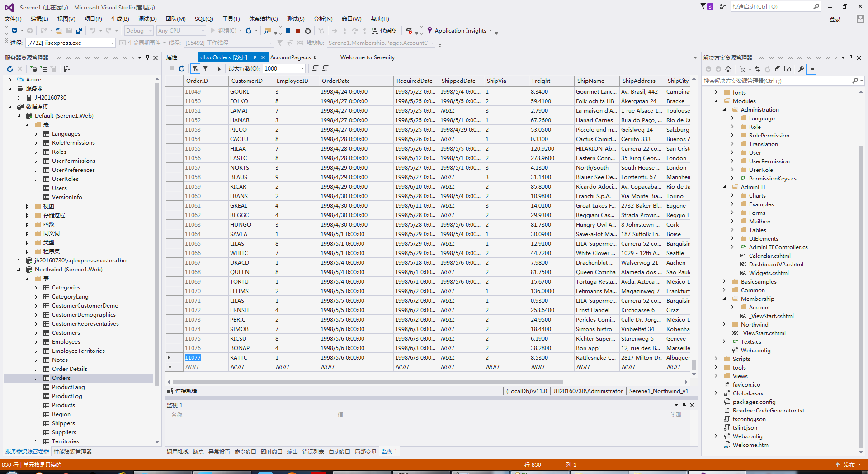The height and width of the screenshot is (474, 868).
Task: Open Solution Explorer properties wrench icon
Action: [801, 69]
